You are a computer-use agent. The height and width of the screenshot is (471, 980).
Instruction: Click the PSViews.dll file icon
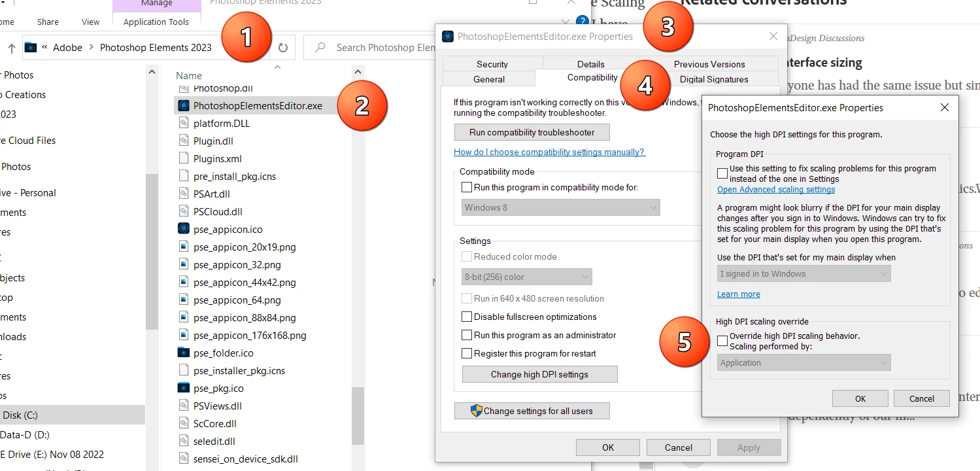click(x=184, y=406)
